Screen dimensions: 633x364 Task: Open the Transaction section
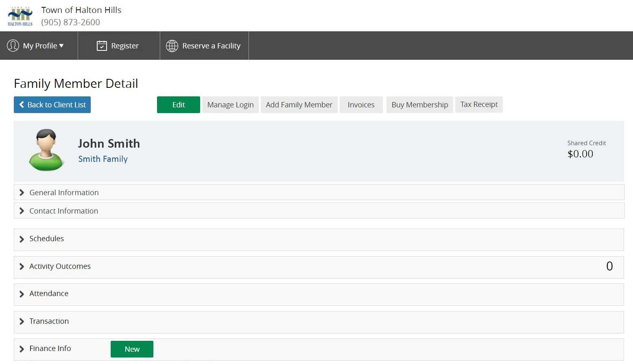click(319, 322)
